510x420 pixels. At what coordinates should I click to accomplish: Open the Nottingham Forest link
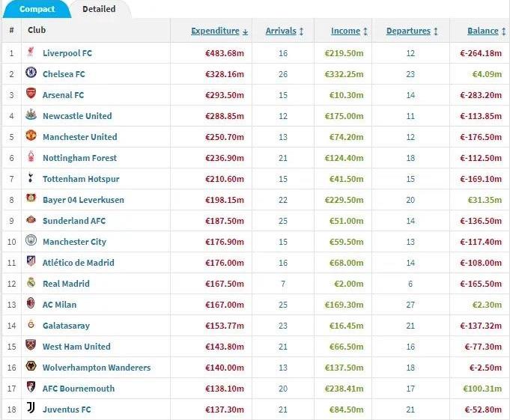pos(79,158)
